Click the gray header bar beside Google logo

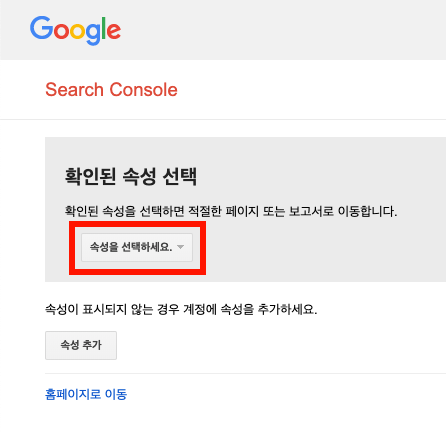283,30
